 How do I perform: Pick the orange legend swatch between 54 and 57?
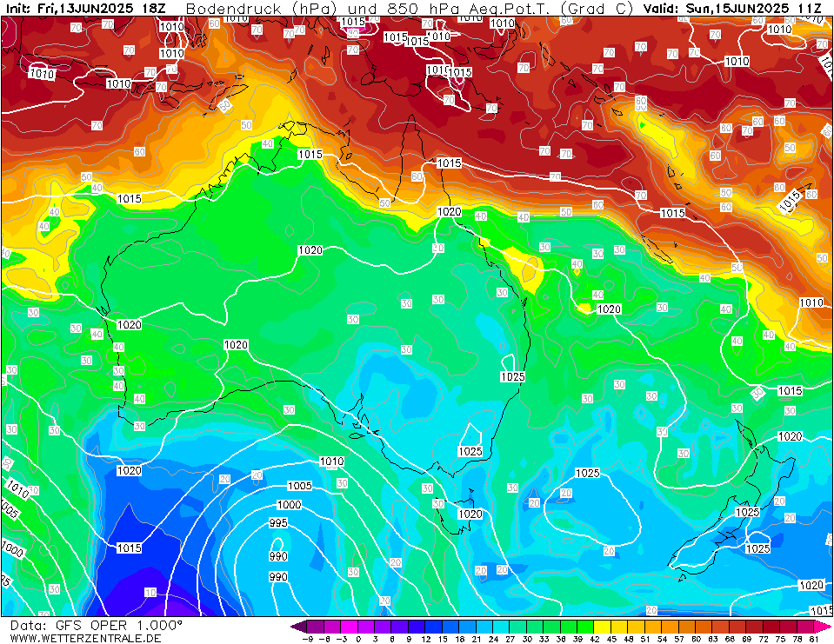(671, 627)
